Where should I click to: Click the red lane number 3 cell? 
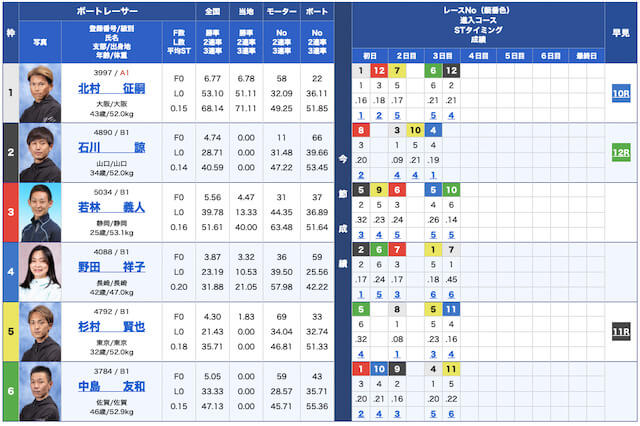click(x=10, y=212)
